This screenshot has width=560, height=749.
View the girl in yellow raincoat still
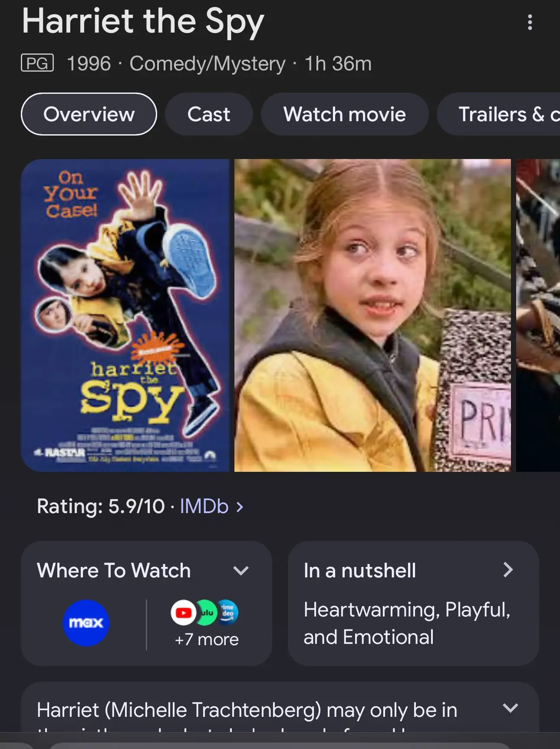tap(372, 315)
